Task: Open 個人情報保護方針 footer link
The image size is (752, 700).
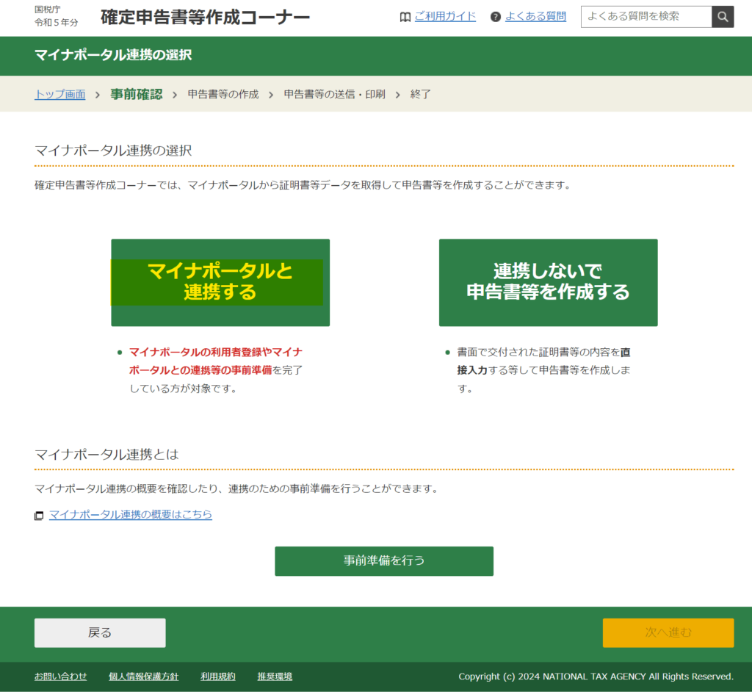Action: click(143, 676)
